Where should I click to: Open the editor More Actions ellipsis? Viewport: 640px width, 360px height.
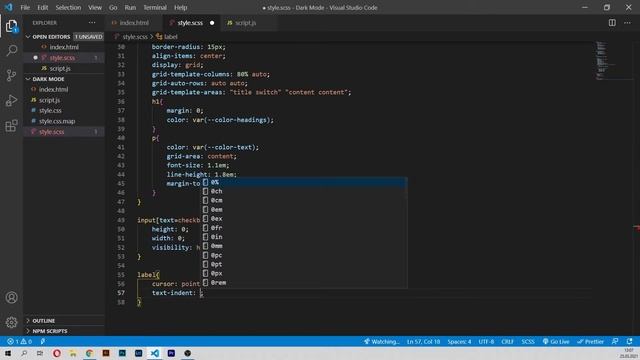click(x=627, y=23)
